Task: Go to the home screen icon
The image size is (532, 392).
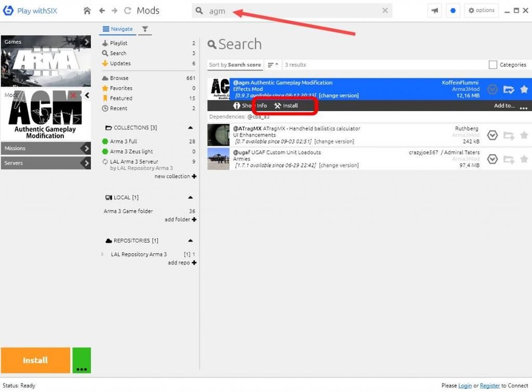Action: 87,11
